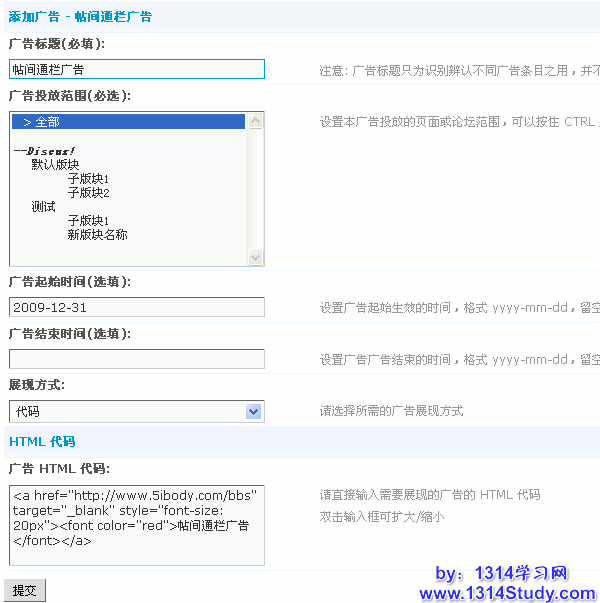
Task: Click the forum list scrollbar track
Action: (x=256, y=190)
